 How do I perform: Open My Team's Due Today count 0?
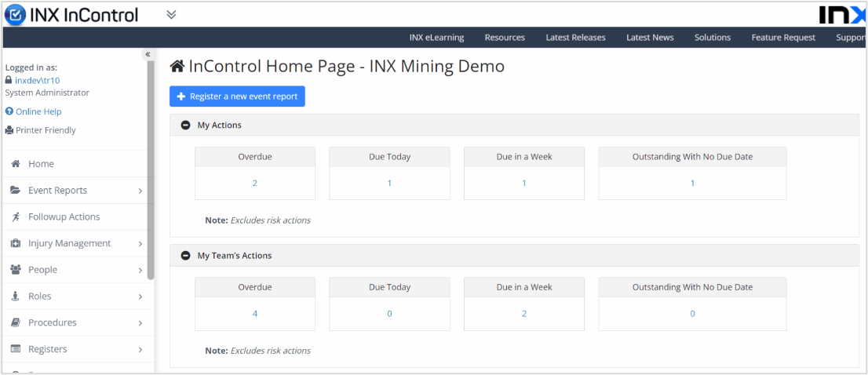[x=389, y=314]
